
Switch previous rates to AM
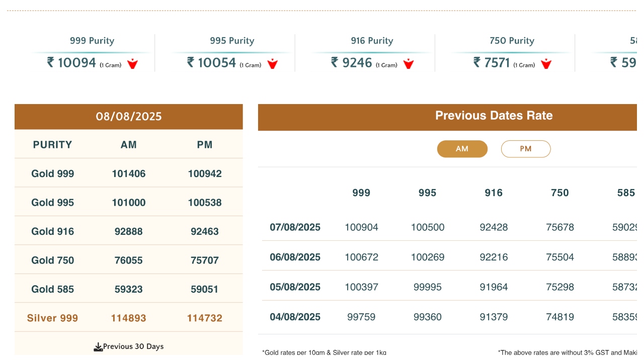click(x=462, y=149)
